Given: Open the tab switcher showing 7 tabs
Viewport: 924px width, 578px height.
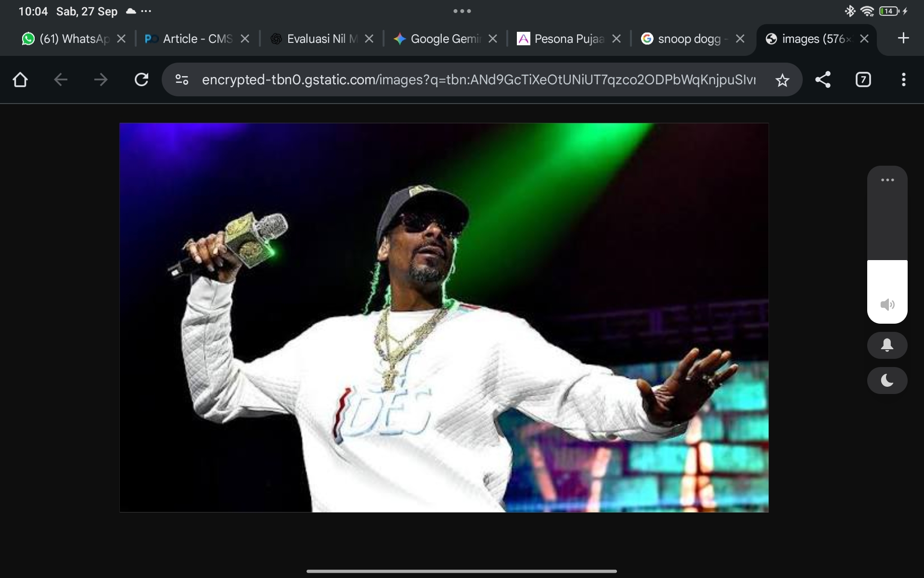Looking at the screenshot, I should pyautogui.click(x=863, y=79).
